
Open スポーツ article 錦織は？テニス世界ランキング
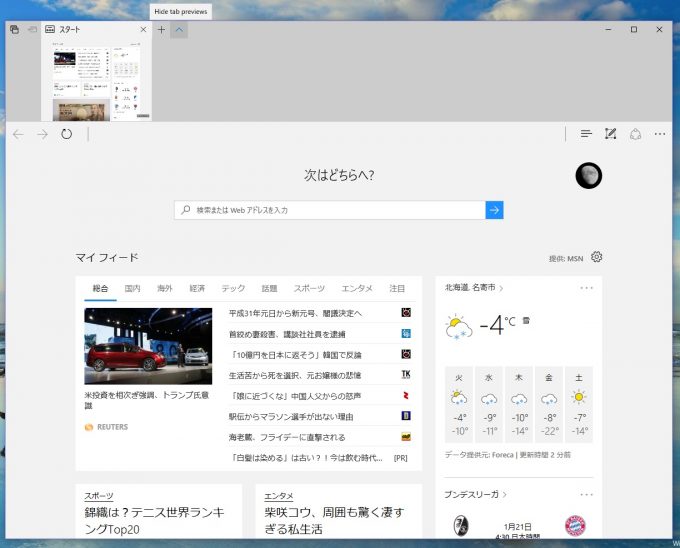coord(155,521)
